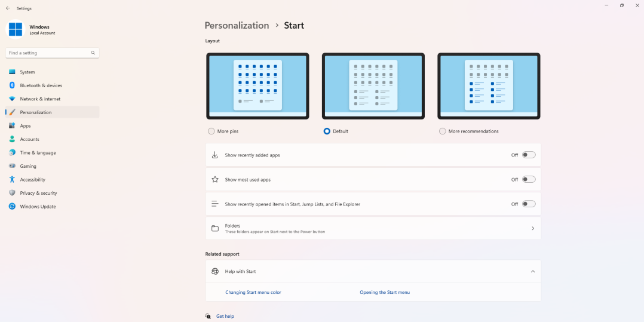The height and width of the screenshot is (322, 644).
Task: Click the Find a setting search box
Action: [49, 53]
